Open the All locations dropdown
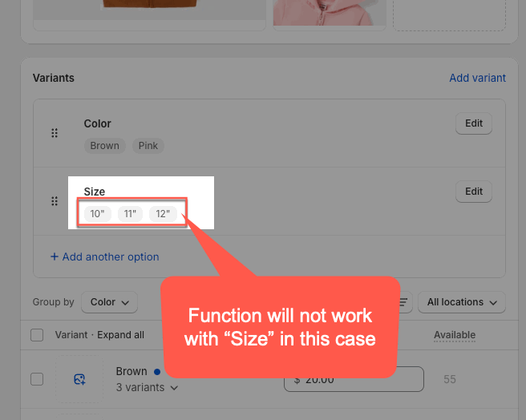 [x=462, y=302]
